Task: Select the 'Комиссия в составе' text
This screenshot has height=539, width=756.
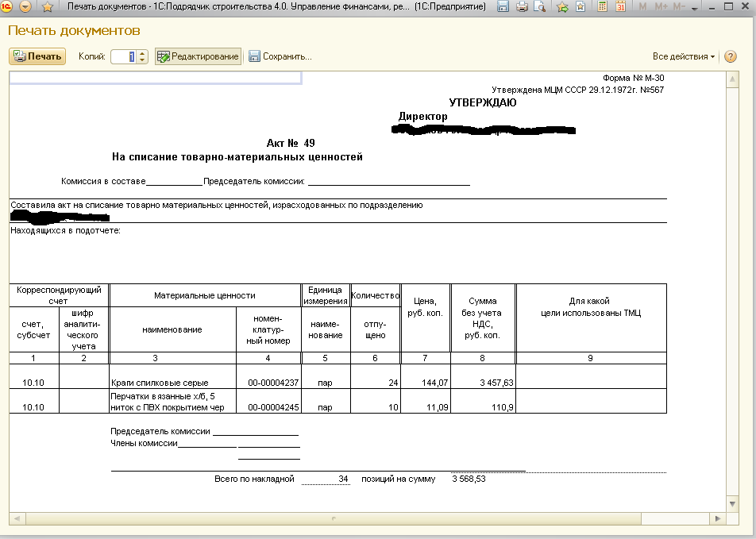Action: (103, 181)
